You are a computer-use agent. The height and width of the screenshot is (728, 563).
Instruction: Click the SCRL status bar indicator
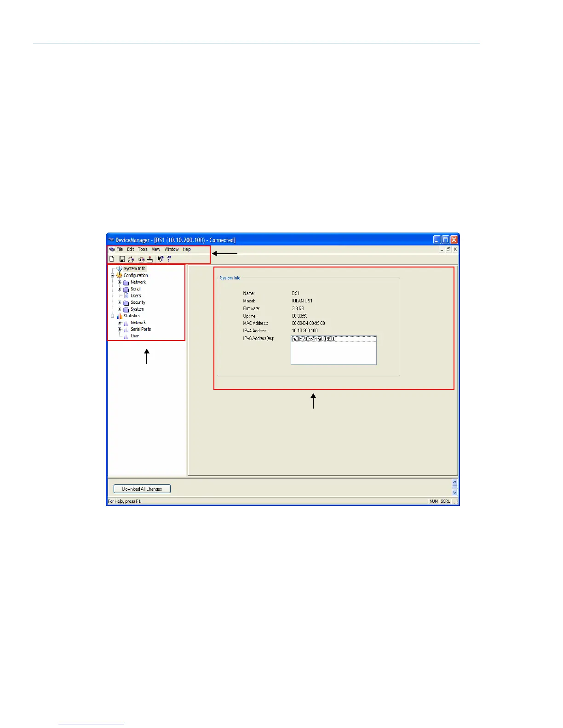[x=445, y=501]
